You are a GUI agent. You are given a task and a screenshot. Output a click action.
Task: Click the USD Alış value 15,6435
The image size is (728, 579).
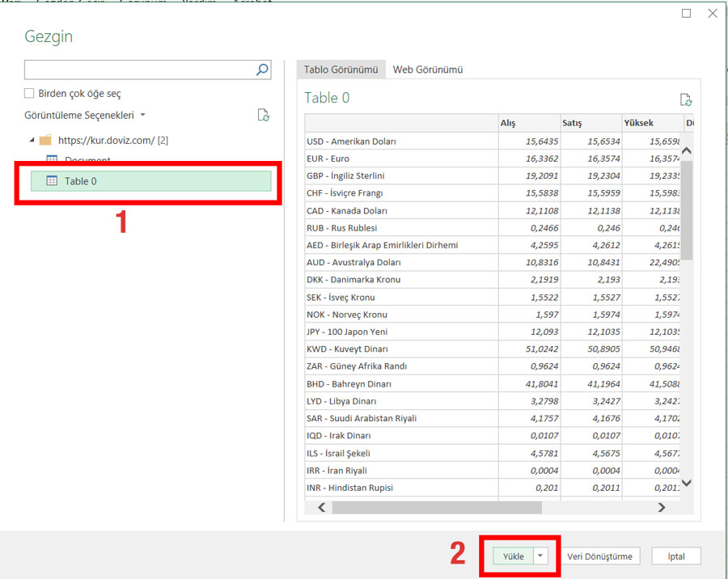(x=542, y=142)
